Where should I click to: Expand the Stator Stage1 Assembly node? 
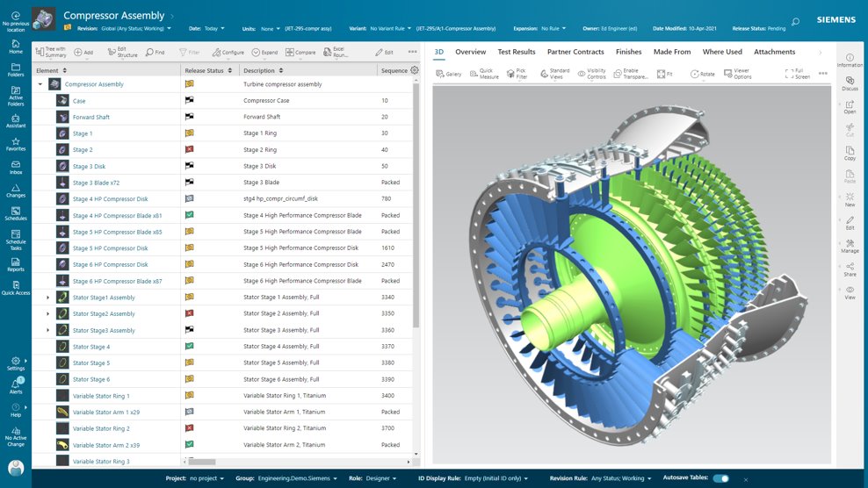point(48,298)
